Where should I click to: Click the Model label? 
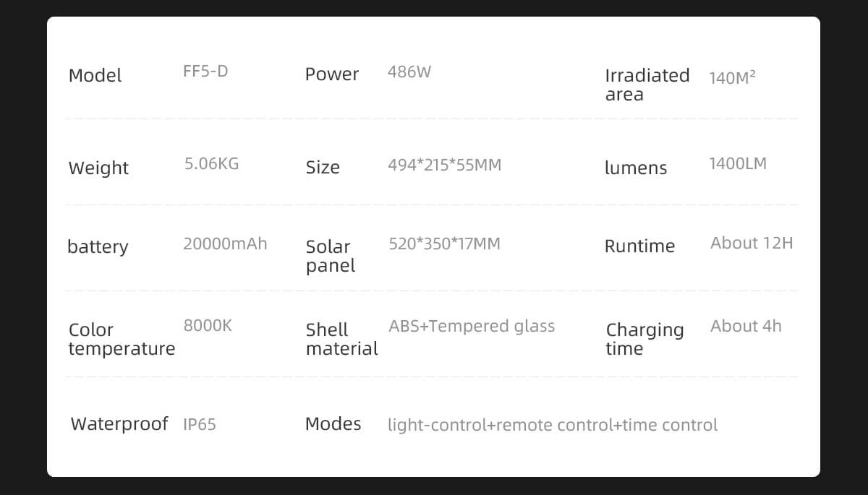click(95, 76)
